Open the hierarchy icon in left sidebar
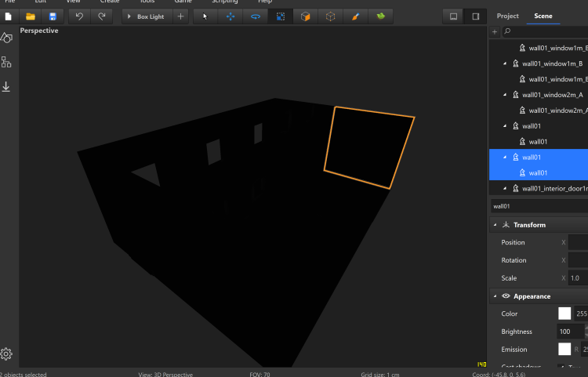 (6, 62)
